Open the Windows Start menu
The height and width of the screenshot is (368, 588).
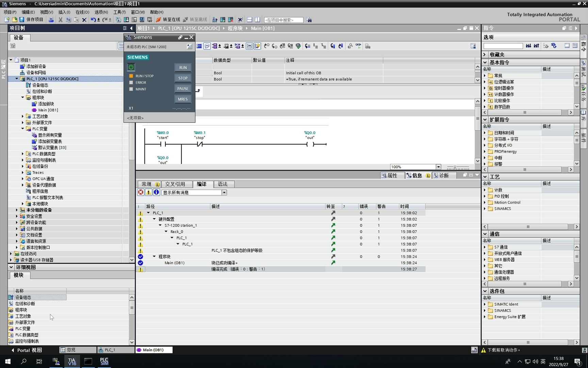(x=7, y=361)
